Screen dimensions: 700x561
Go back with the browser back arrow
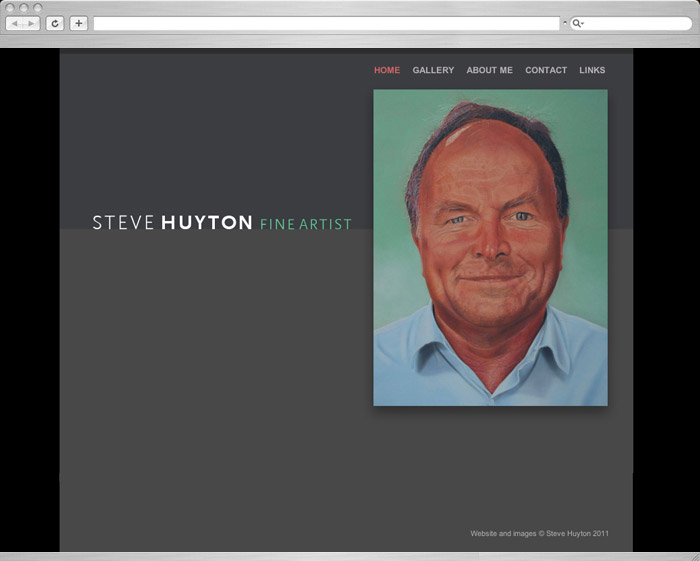[x=15, y=23]
